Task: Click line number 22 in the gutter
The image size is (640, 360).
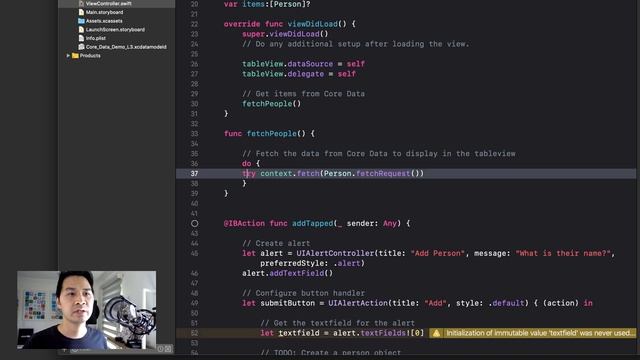Action: point(194,24)
